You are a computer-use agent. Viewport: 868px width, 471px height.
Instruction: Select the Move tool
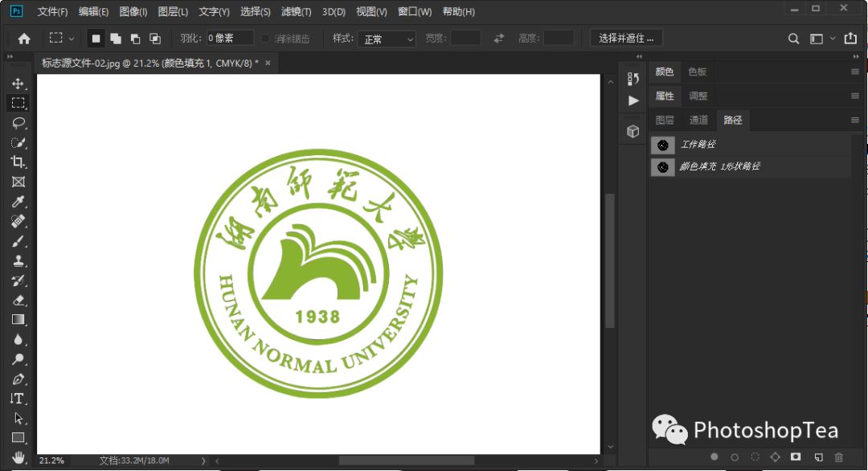coord(18,84)
